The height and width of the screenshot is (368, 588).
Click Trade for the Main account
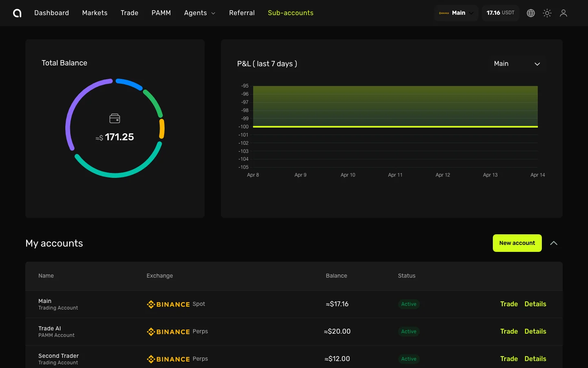509,304
